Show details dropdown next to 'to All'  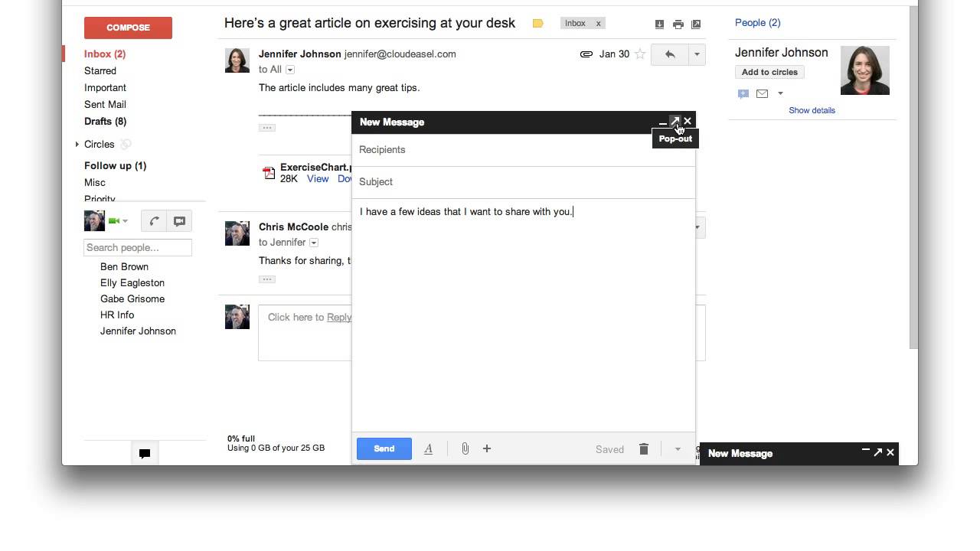290,70
